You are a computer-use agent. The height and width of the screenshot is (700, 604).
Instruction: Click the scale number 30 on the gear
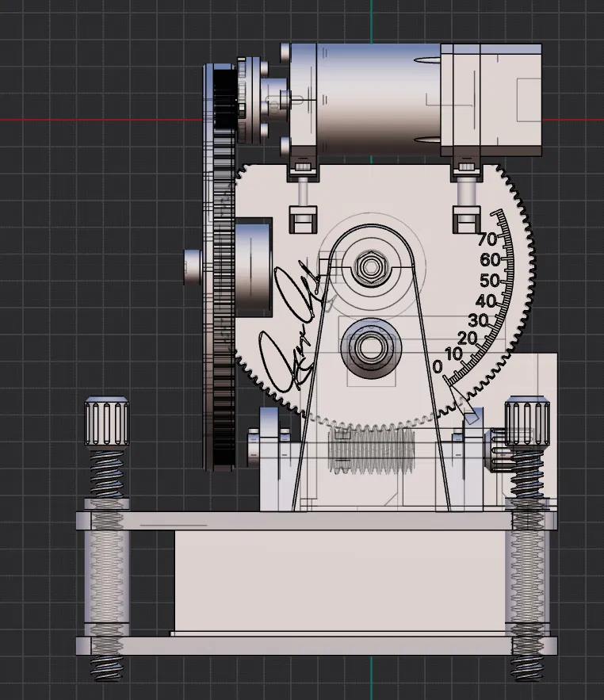click(478, 320)
